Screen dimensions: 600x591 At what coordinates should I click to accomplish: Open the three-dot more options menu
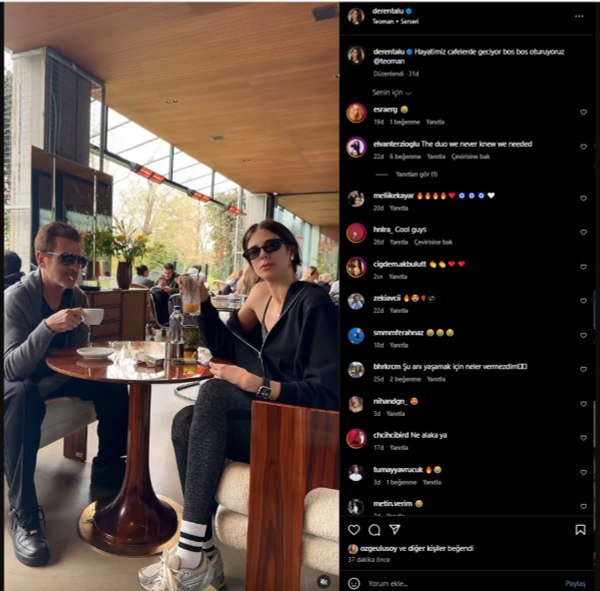click(579, 16)
